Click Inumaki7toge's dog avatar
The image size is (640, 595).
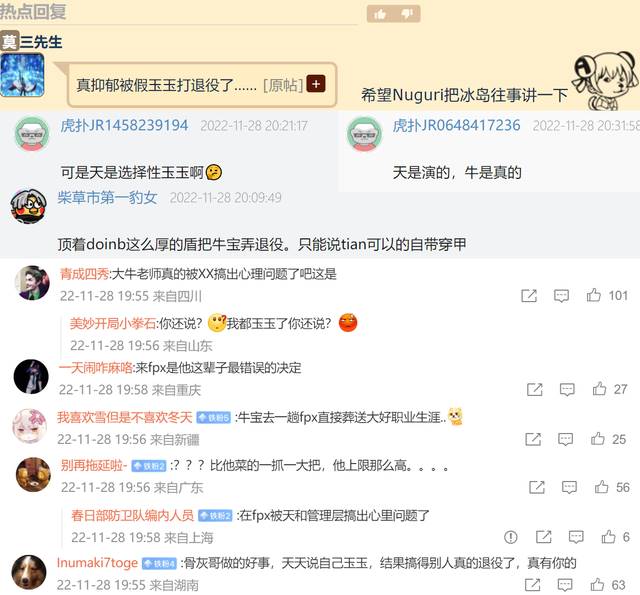pos(28,572)
